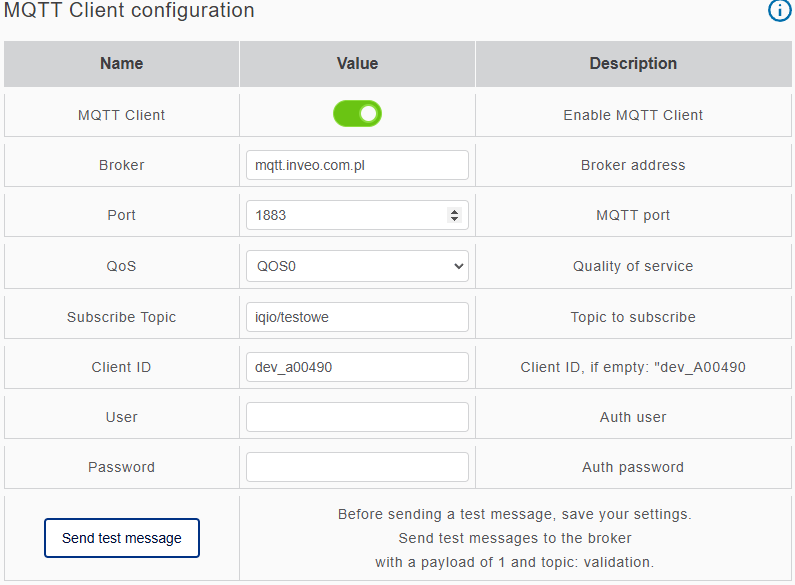Click the Name column header
Image resolution: width=795 pixels, height=585 pixels.
122,64
